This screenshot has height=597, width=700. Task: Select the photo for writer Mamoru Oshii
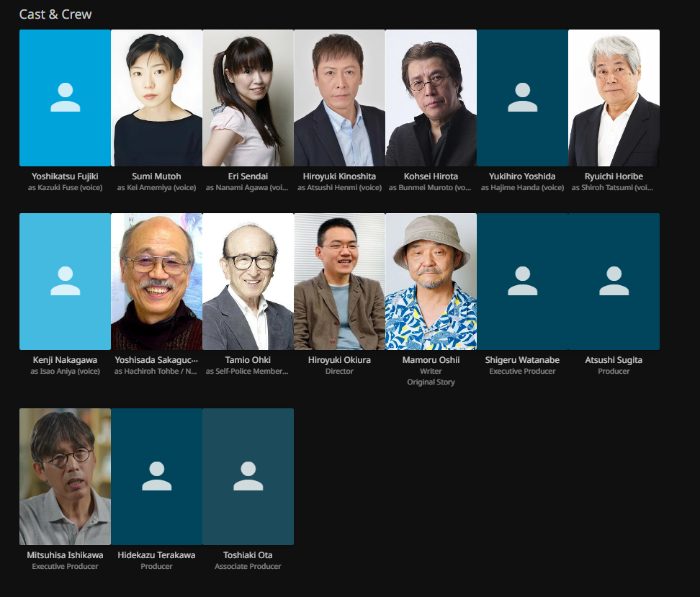[431, 282]
